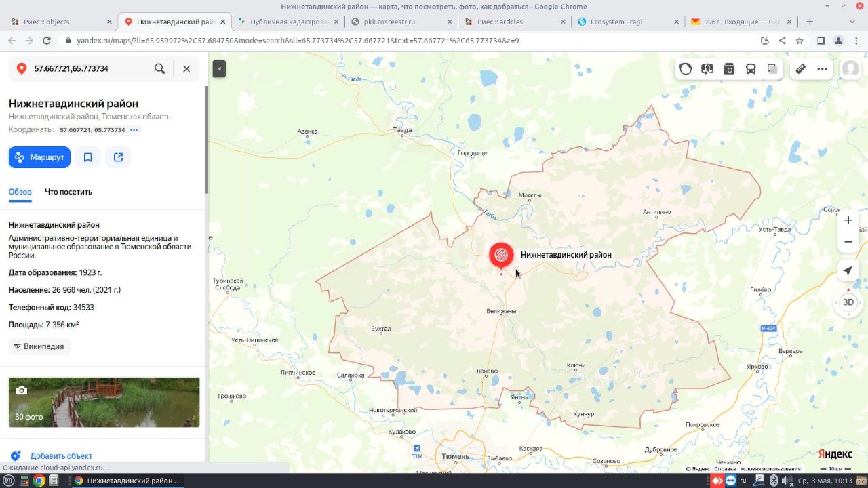Screen dimensions: 868x488
Task: Open Yandex user profile avatar
Action: point(850,68)
